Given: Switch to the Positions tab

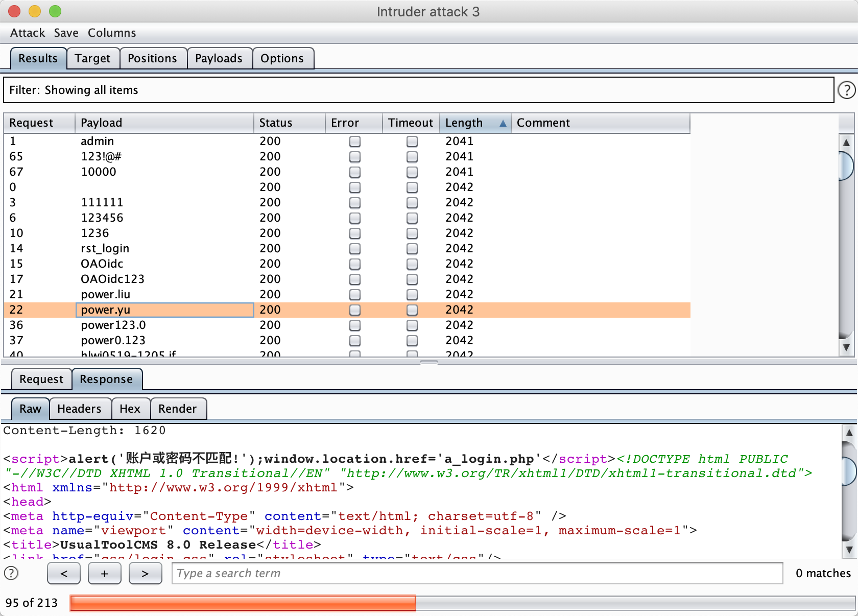Looking at the screenshot, I should click(x=152, y=58).
